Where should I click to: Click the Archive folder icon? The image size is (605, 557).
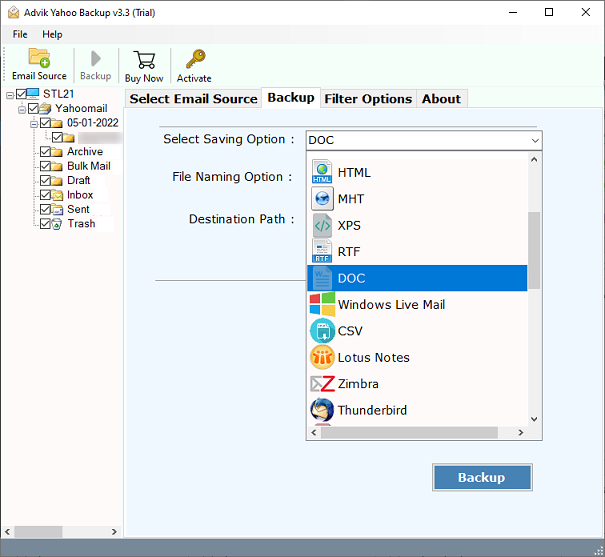(57, 152)
